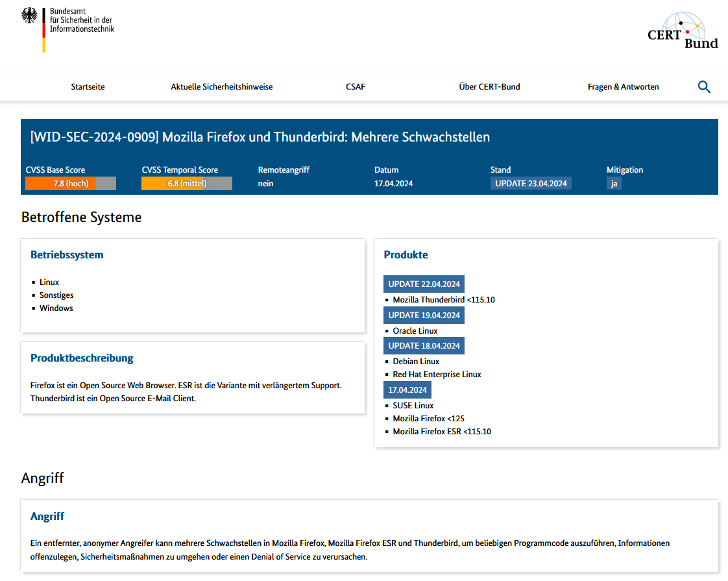Click the UPDATE 23.04.2024 Stand badge
Screen dimensions: 728x581
tap(531, 184)
